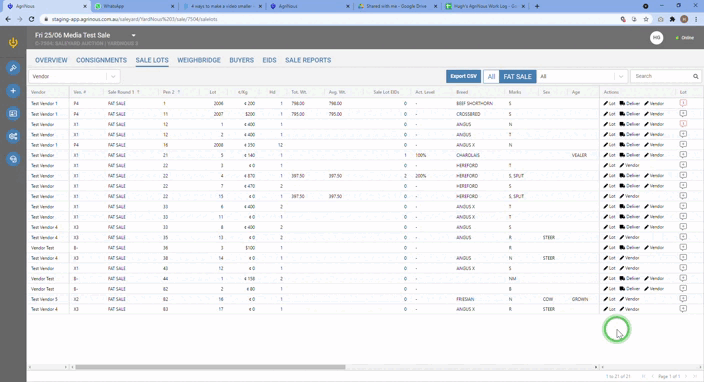The image size is (704, 382).
Task: Click the plus icon in the sidebar
Action: point(13,91)
